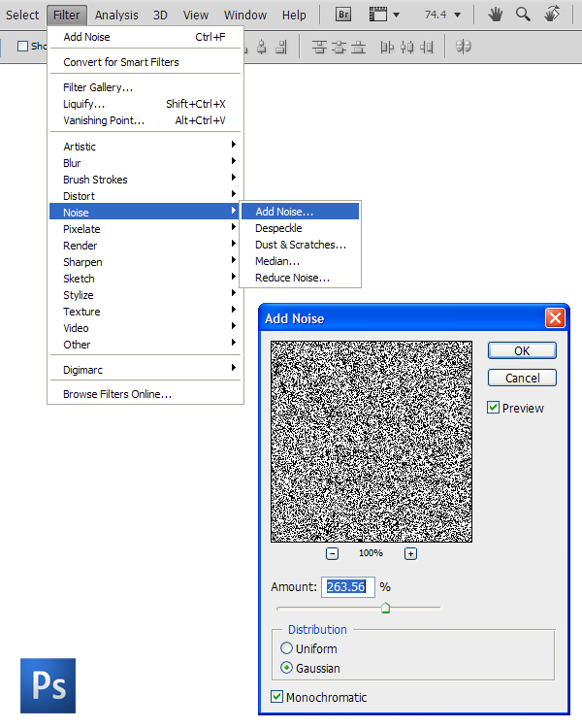The width and height of the screenshot is (582, 728).
Task: Open Filter Gallery...
Action: click(x=145, y=87)
